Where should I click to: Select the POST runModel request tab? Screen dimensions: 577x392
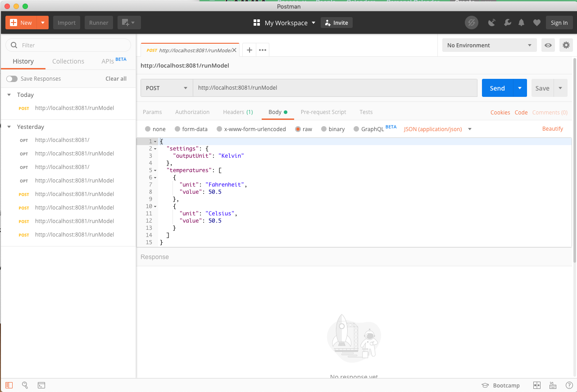coord(189,50)
